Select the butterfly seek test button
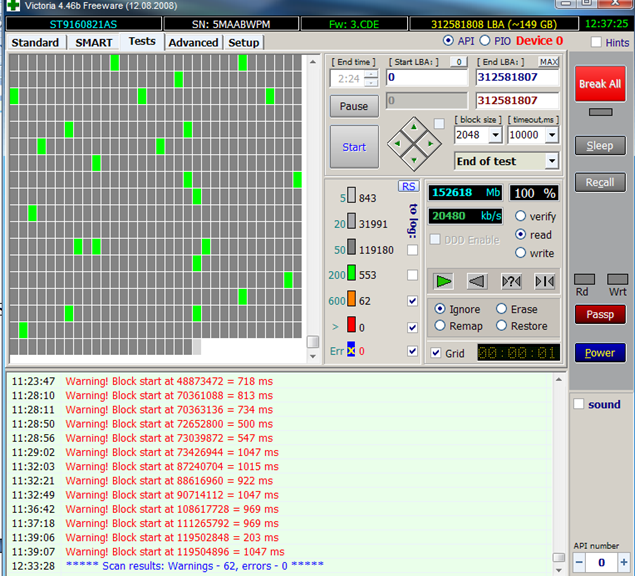 (x=544, y=281)
